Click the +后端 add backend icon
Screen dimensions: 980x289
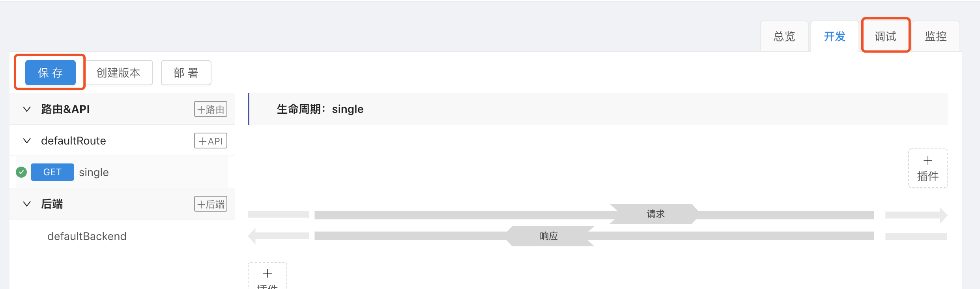[x=211, y=204]
